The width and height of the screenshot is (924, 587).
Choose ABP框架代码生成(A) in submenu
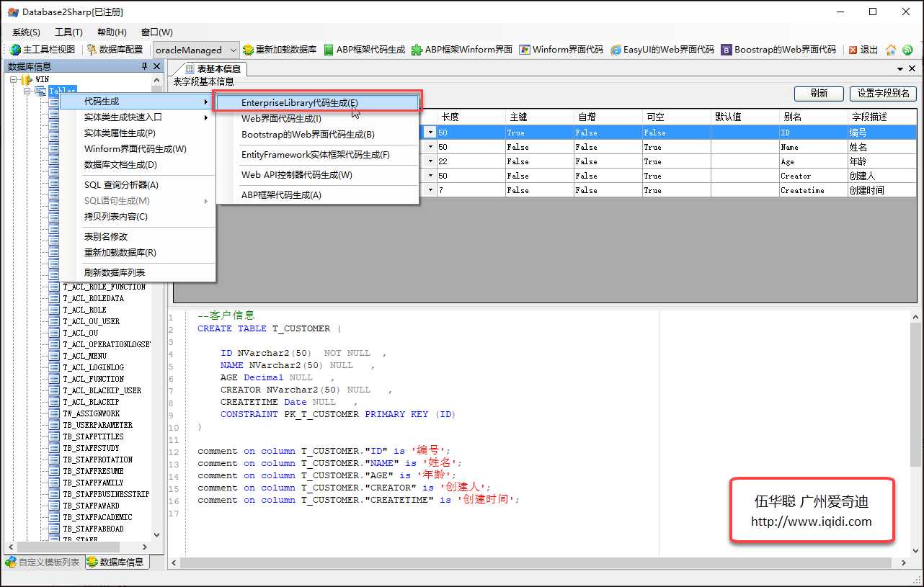click(x=318, y=195)
